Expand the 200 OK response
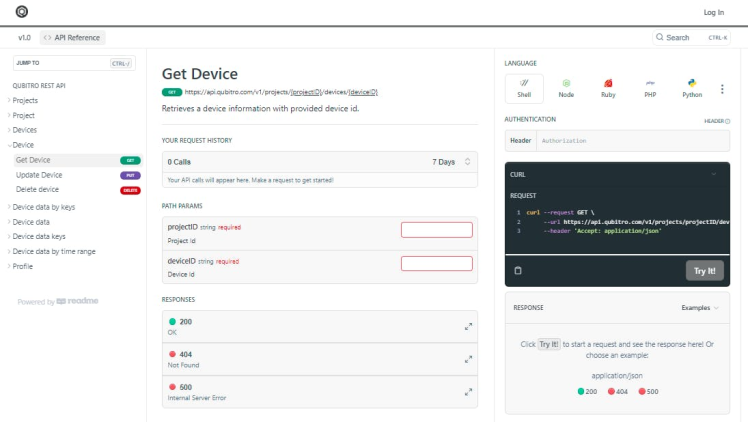 [x=468, y=326]
